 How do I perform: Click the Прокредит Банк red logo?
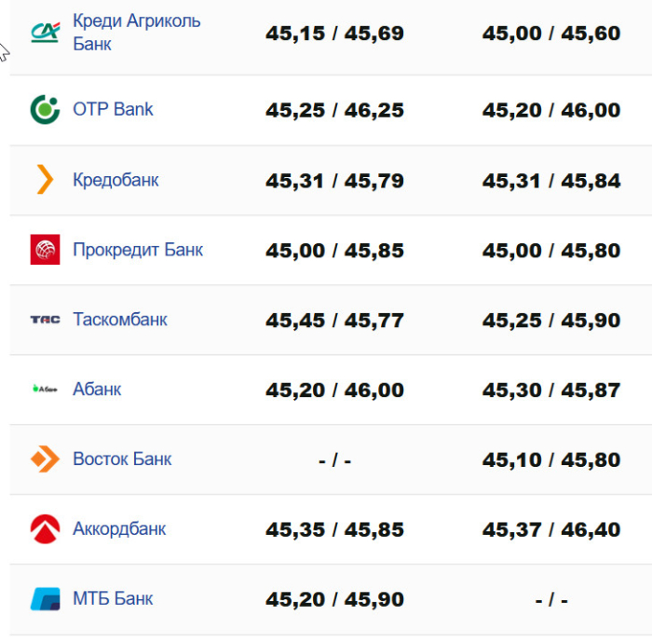(x=45, y=250)
